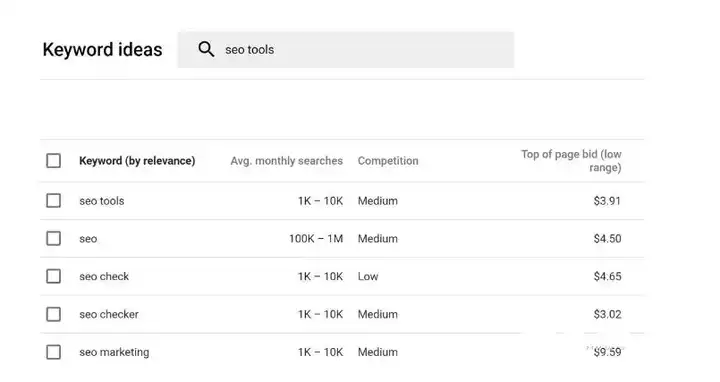Enable the 'seo checker' row checkbox
Image resolution: width=720 pixels, height=382 pixels.
tap(54, 314)
